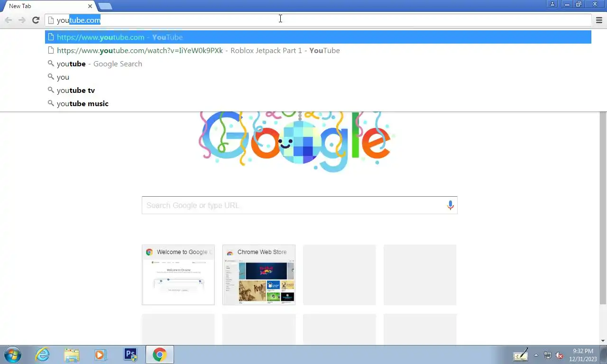Click the Chrome taskbar icon
This screenshot has height=364, width=607.
pos(160,355)
